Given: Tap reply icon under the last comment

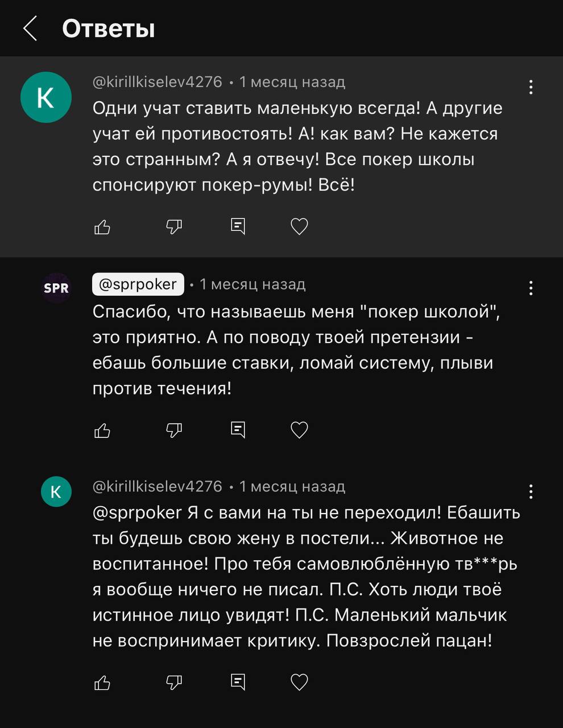Looking at the screenshot, I should [238, 681].
